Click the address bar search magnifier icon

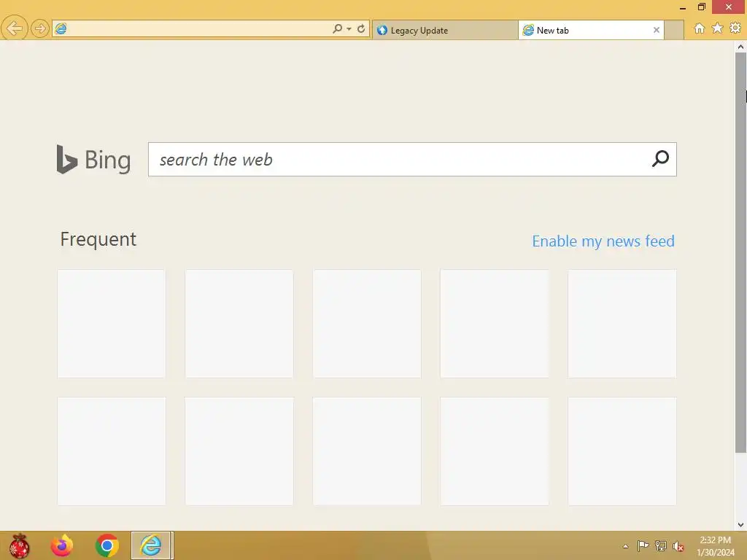pos(337,29)
